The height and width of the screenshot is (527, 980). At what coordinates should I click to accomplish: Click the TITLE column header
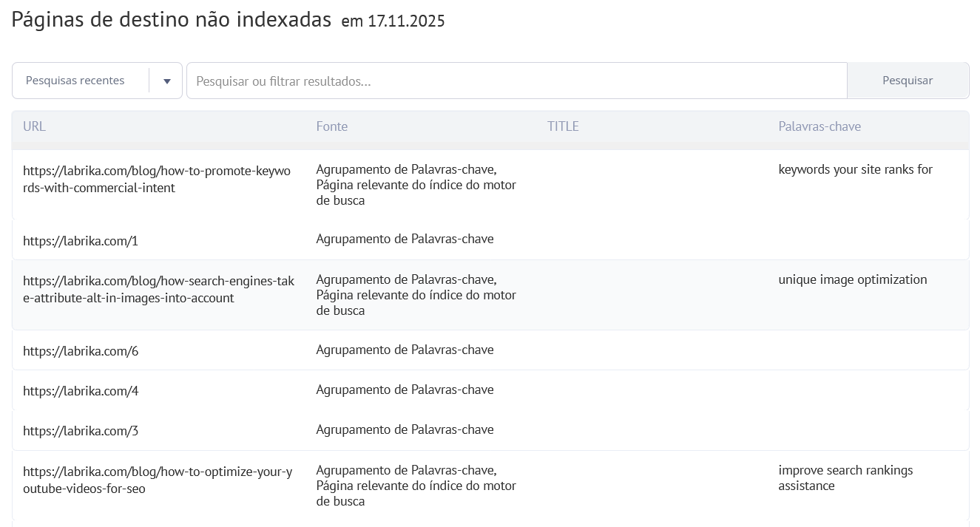pos(563,126)
